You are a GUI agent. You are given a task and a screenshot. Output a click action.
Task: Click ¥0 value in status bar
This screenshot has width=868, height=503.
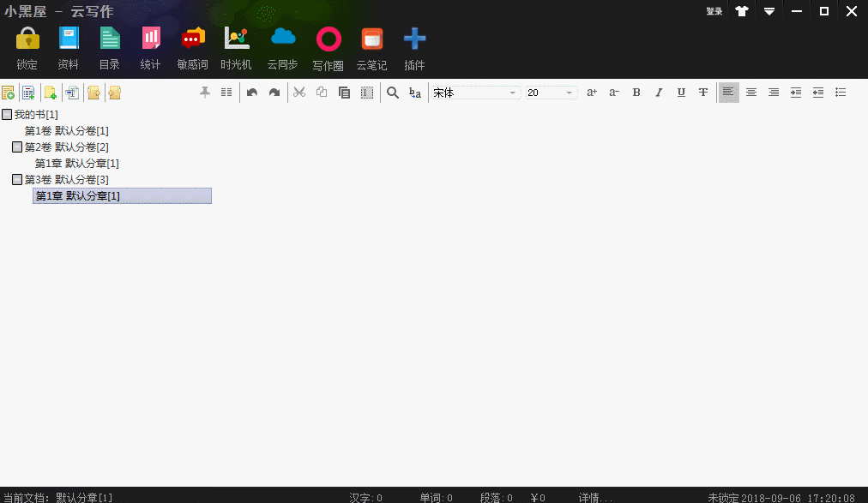[538, 498]
